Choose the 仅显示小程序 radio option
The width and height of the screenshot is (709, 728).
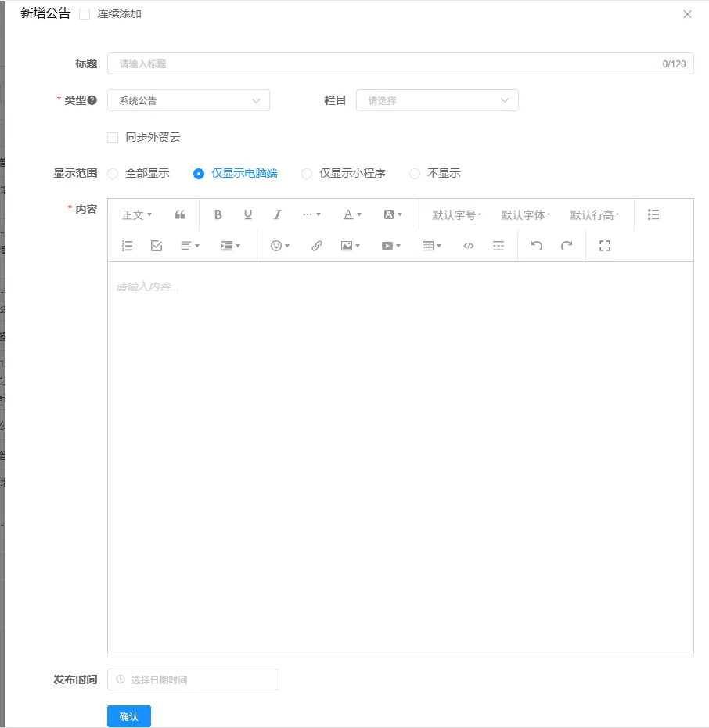click(x=307, y=174)
